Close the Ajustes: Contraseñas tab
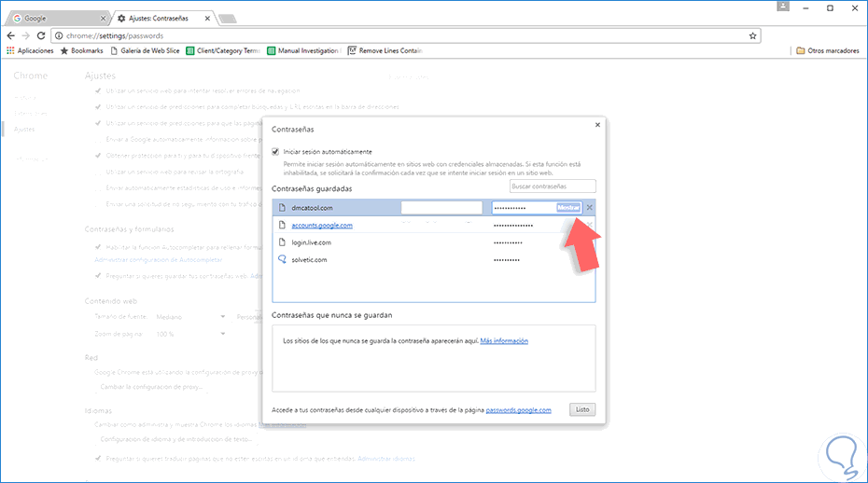The width and height of the screenshot is (868, 483). pyautogui.click(x=207, y=19)
